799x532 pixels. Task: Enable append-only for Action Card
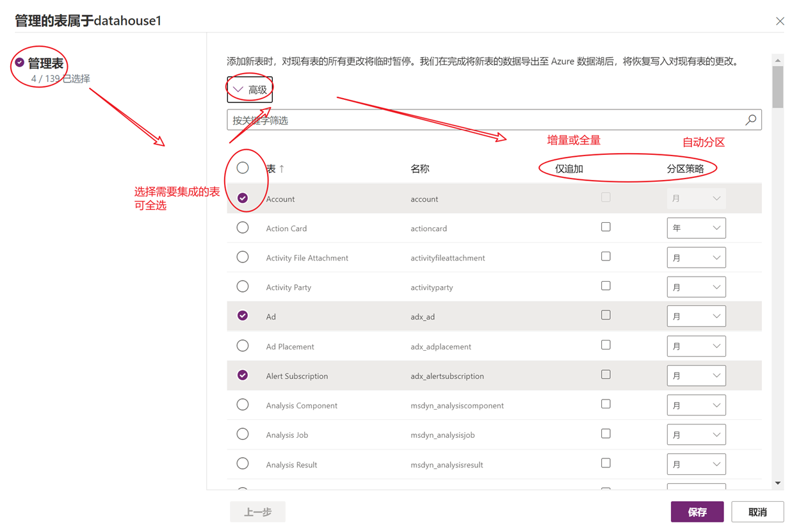606,227
